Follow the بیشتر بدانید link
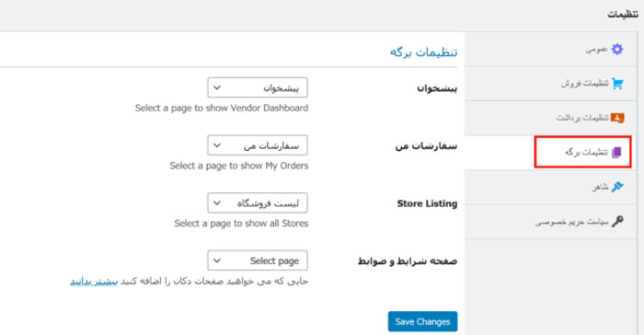Image resolution: width=644 pixels, height=335 pixels. 94,282
